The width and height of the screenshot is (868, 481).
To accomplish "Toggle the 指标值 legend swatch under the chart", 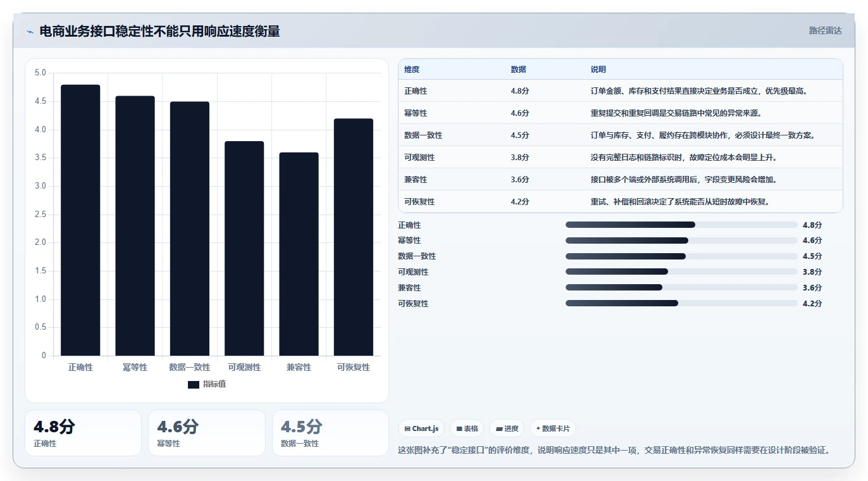I will tap(194, 384).
